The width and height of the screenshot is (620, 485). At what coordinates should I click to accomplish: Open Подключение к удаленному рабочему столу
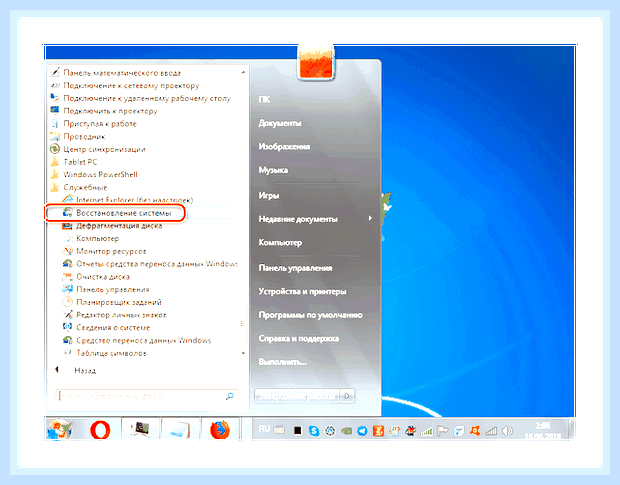(140, 98)
